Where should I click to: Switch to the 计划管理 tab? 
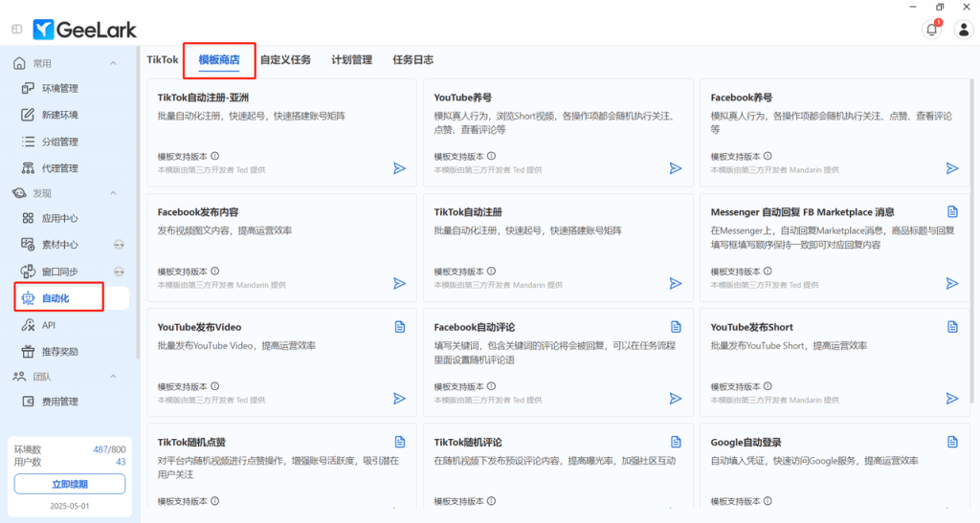tap(351, 59)
